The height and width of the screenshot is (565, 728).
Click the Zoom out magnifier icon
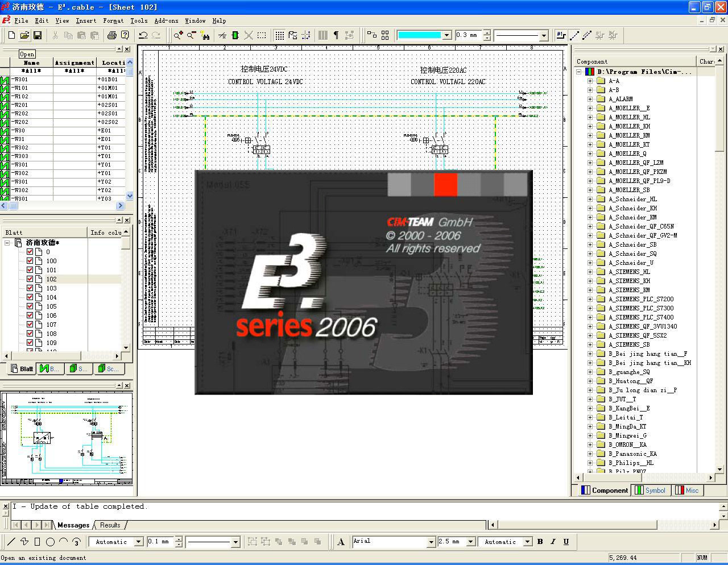pyautogui.click(x=192, y=35)
